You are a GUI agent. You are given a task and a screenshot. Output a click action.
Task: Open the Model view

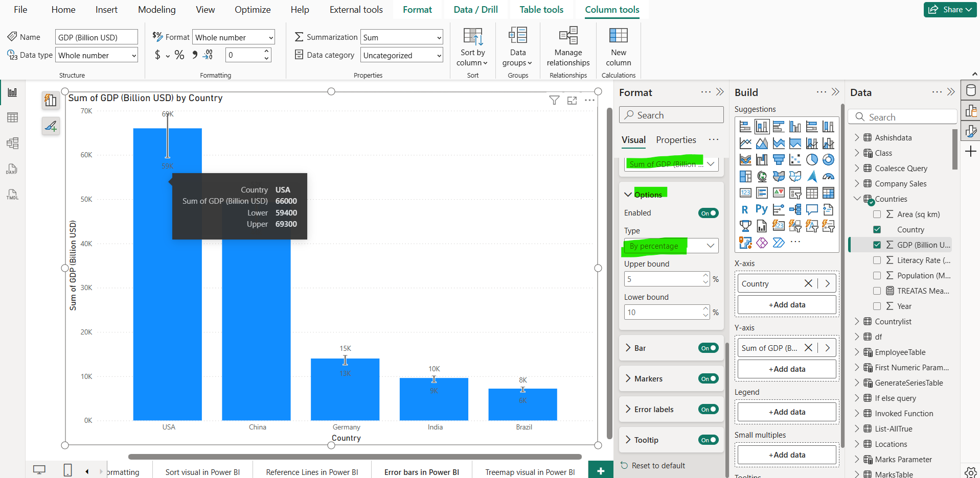[12, 144]
